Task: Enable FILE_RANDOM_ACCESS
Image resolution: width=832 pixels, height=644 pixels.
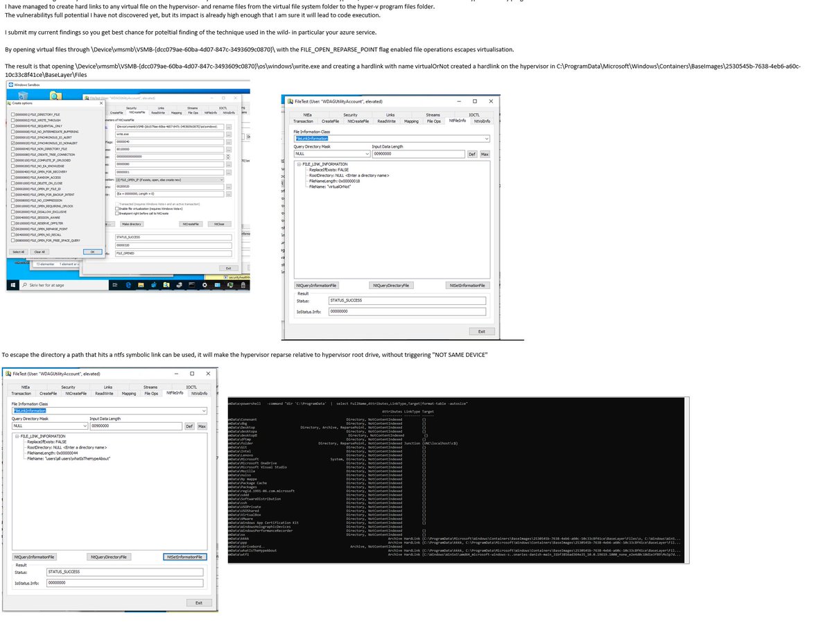Action: point(12,177)
